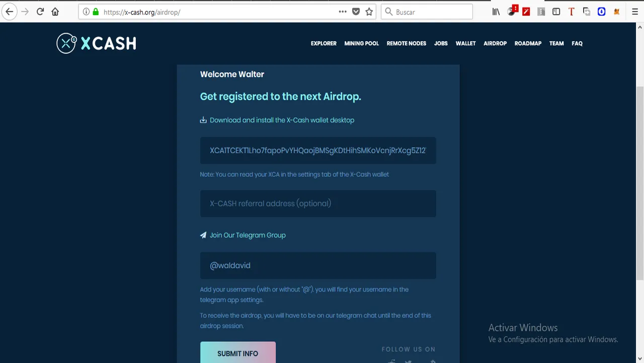
Task: Open the Firefox library icon
Action: [x=496, y=12]
